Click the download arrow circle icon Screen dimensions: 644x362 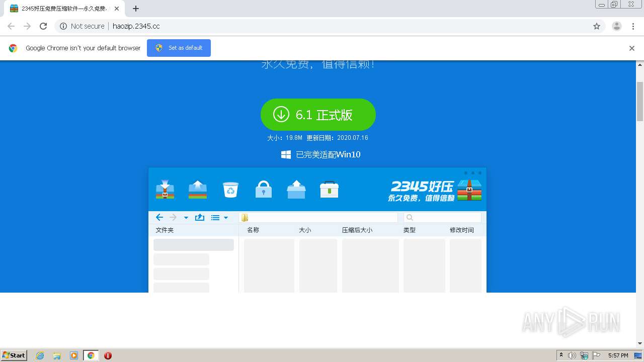(x=281, y=115)
